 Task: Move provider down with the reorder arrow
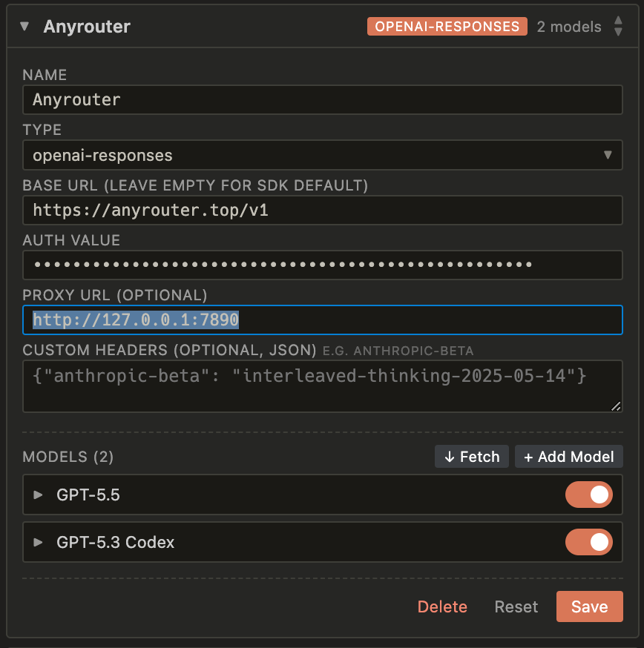coord(618,32)
